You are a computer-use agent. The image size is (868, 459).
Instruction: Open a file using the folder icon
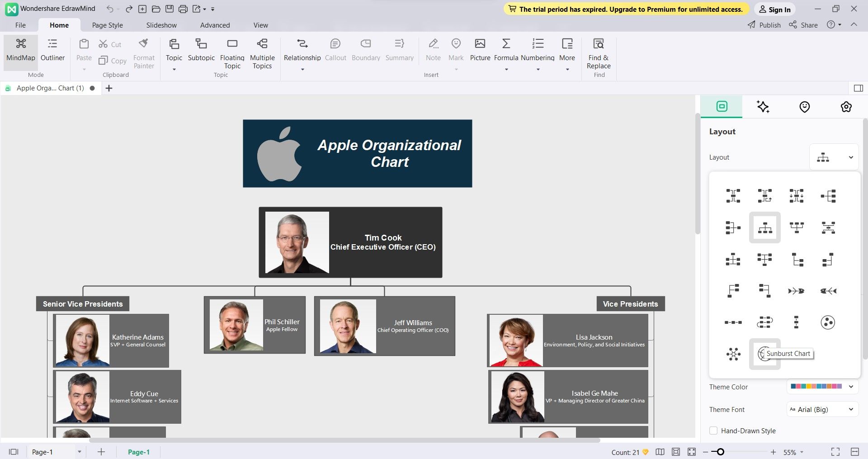point(156,9)
